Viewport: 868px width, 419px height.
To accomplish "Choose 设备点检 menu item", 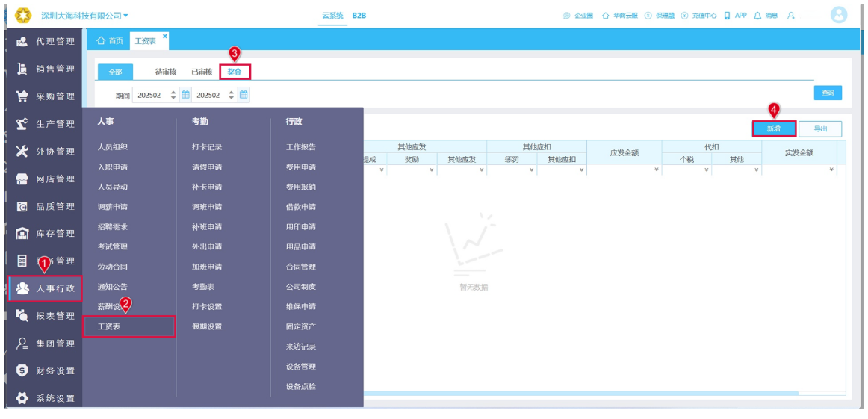I will pyautogui.click(x=301, y=386).
